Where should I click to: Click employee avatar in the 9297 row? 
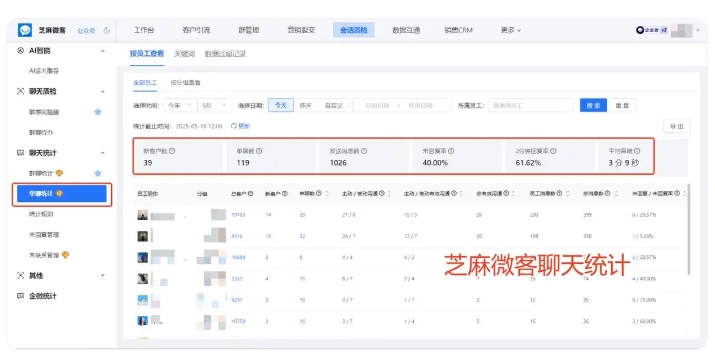[143, 300]
